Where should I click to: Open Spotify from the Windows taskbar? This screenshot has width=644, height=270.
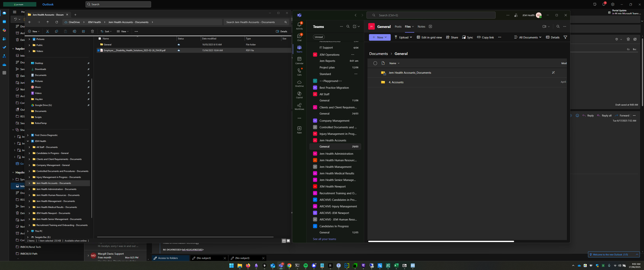(x=306, y=265)
